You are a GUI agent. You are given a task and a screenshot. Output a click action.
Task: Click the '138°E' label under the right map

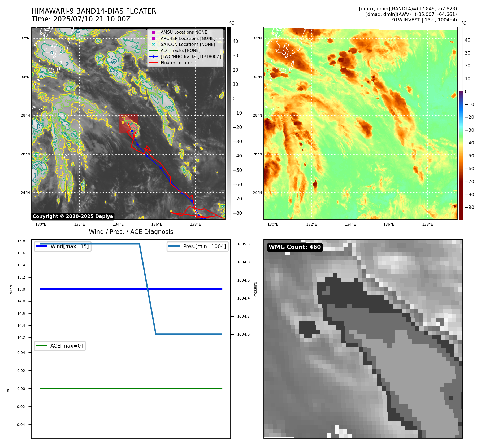[428, 224]
